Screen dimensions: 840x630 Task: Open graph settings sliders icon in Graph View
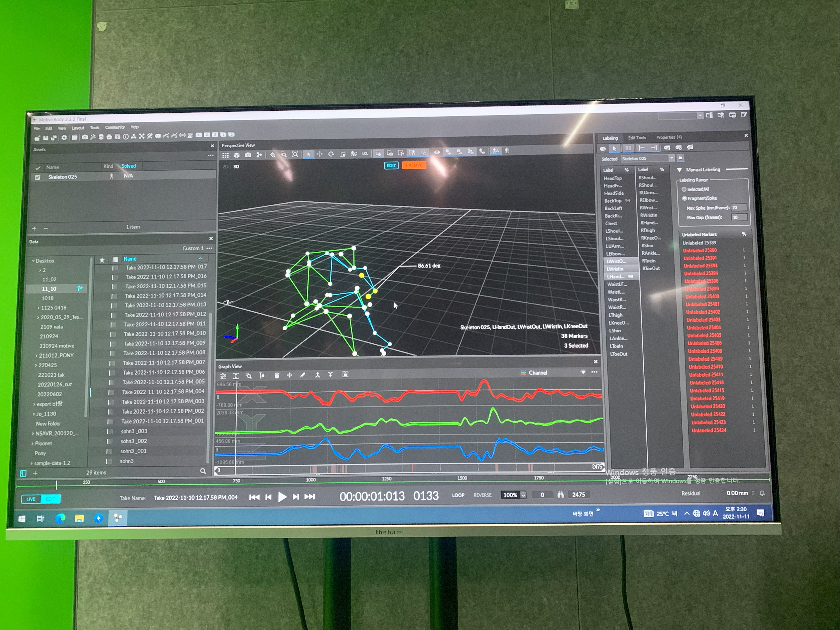click(223, 376)
